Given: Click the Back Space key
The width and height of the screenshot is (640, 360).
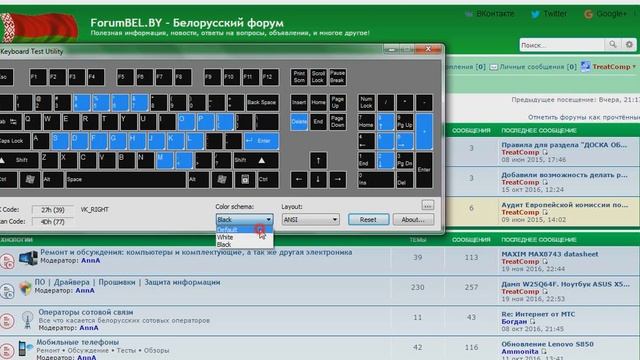Looking at the screenshot, I should tap(262, 103).
